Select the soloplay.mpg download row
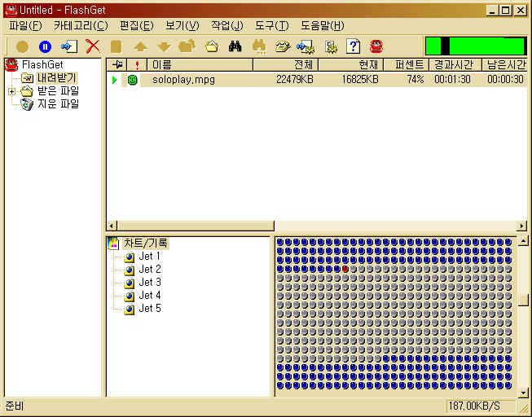This screenshot has height=417, width=532. (x=317, y=80)
